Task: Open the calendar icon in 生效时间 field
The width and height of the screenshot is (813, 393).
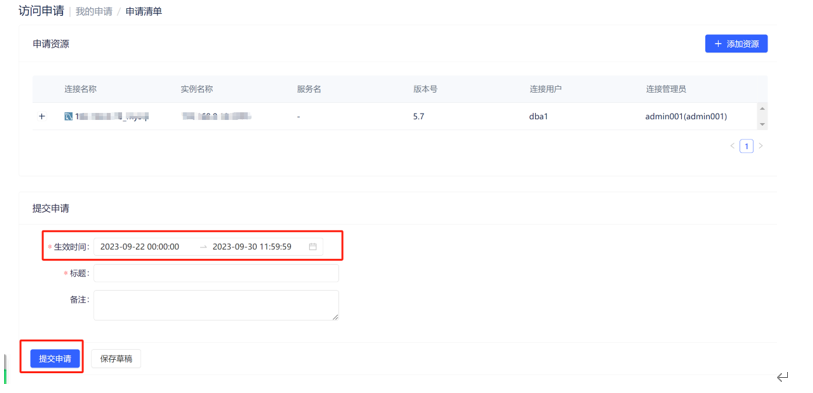Action: [x=313, y=247]
